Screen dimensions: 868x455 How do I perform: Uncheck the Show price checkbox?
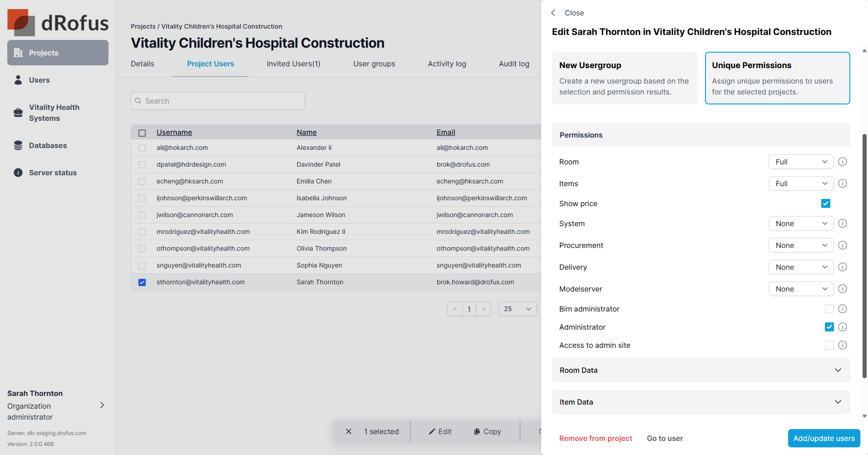(826, 203)
